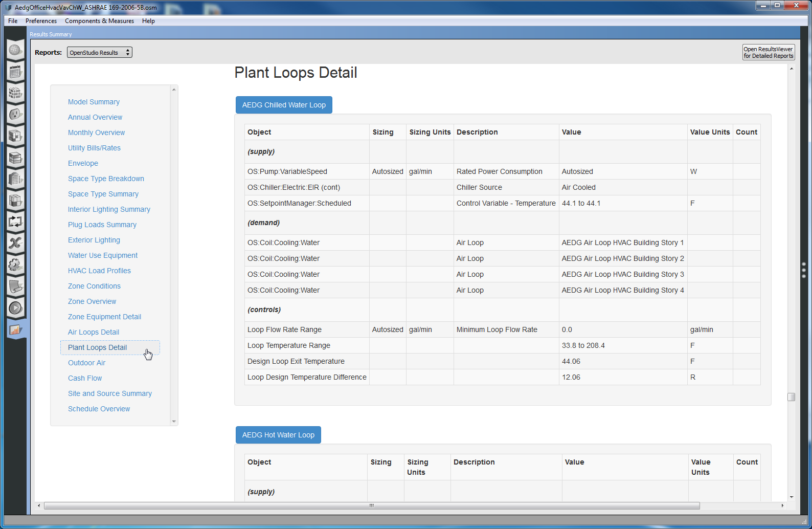
Task: Open the Site tab globe icon
Action: click(15, 50)
